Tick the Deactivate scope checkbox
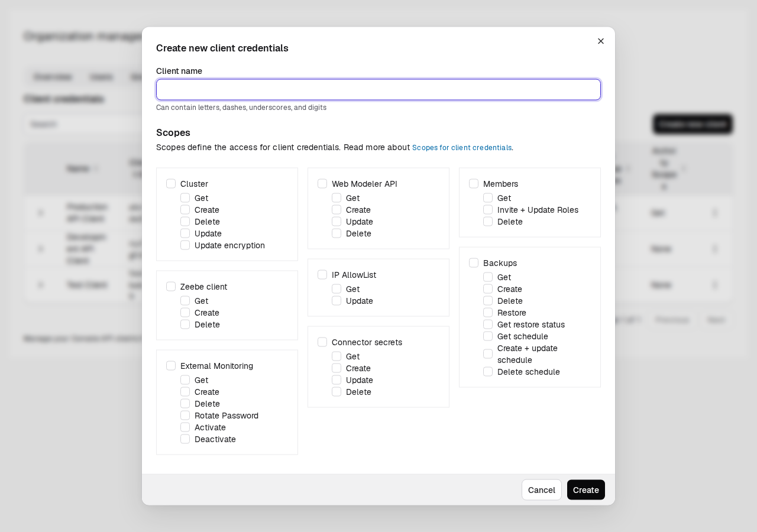This screenshot has height=532, width=757. tap(185, 439)
